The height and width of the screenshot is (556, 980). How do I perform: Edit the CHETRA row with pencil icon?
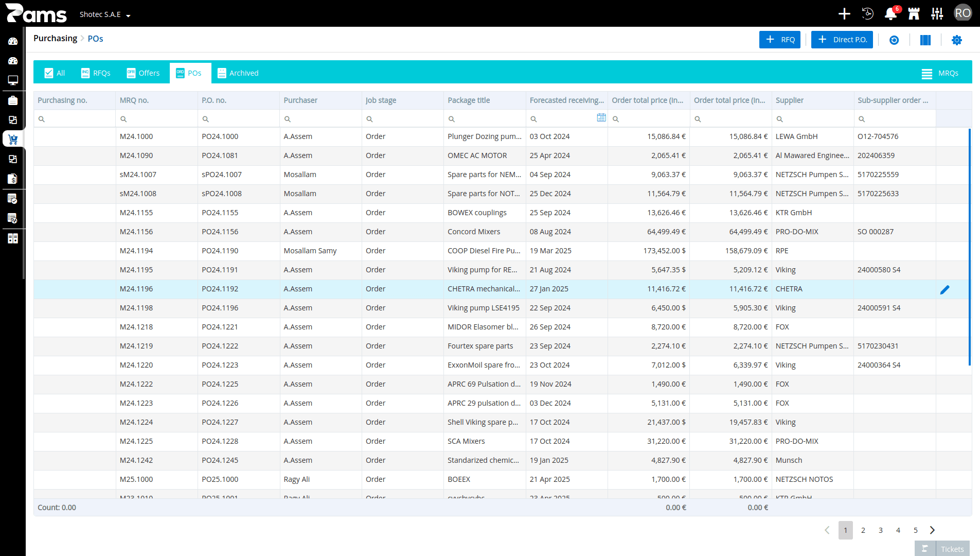[x=945, y=290]
